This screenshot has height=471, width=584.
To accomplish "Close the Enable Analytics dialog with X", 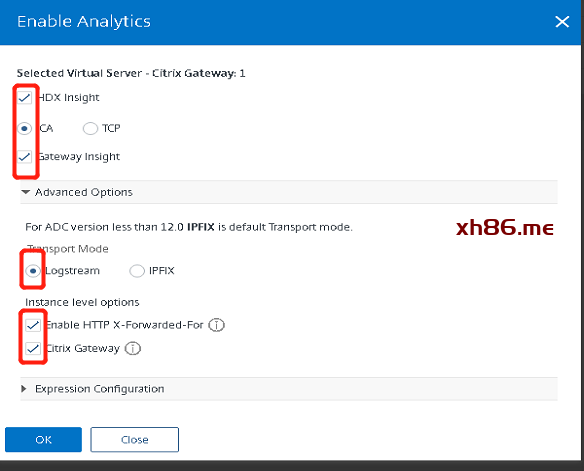I will (x=562, y=22).
